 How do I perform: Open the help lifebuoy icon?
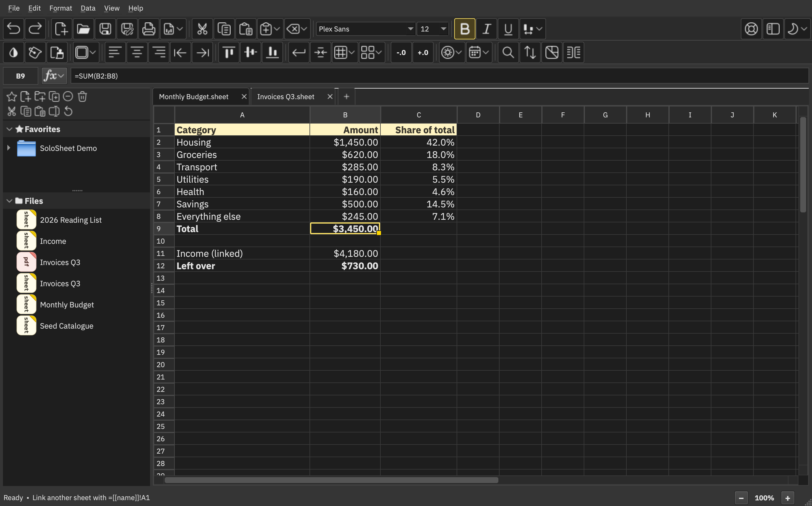tap(751, 29)
